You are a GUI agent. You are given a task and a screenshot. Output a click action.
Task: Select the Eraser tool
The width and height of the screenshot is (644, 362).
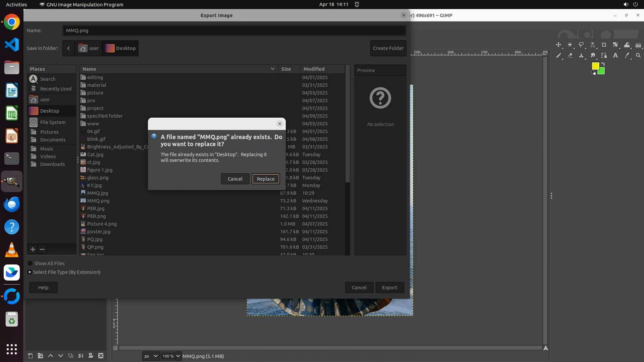[x=570, y=56]
